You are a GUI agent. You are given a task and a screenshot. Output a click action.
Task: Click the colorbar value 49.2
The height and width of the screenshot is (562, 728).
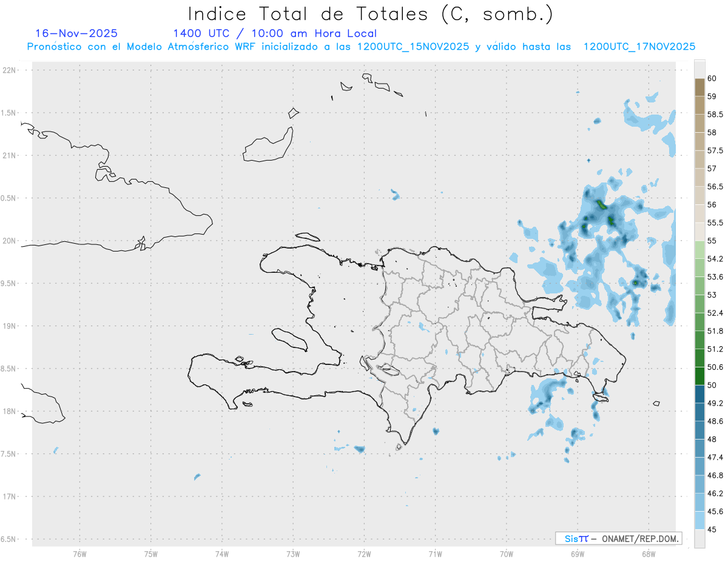pyautogui.click(x=715, y=403)
